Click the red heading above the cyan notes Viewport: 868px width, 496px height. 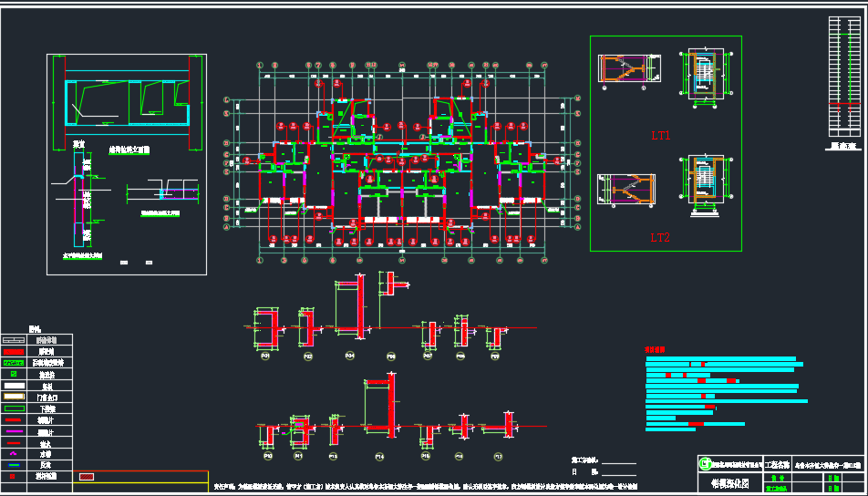(655, 350)
